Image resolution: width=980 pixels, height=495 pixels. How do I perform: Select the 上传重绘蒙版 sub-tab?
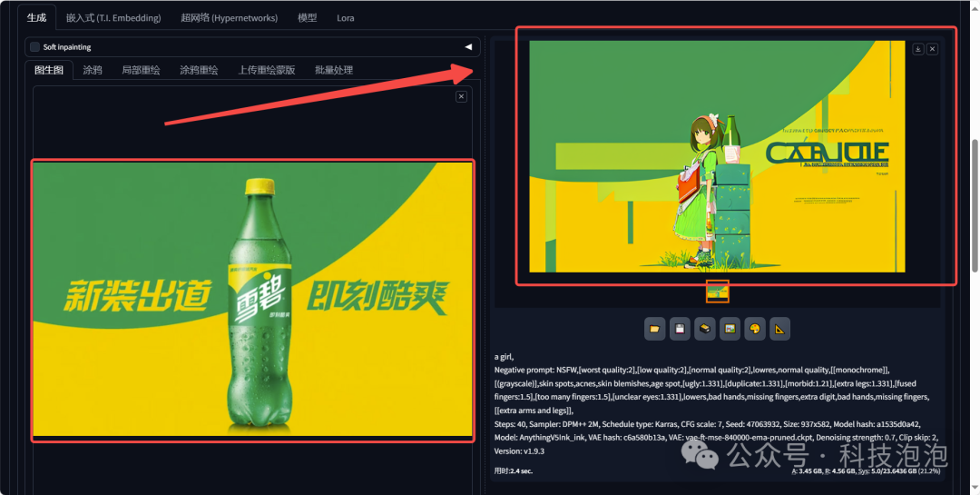coord(266,70)
